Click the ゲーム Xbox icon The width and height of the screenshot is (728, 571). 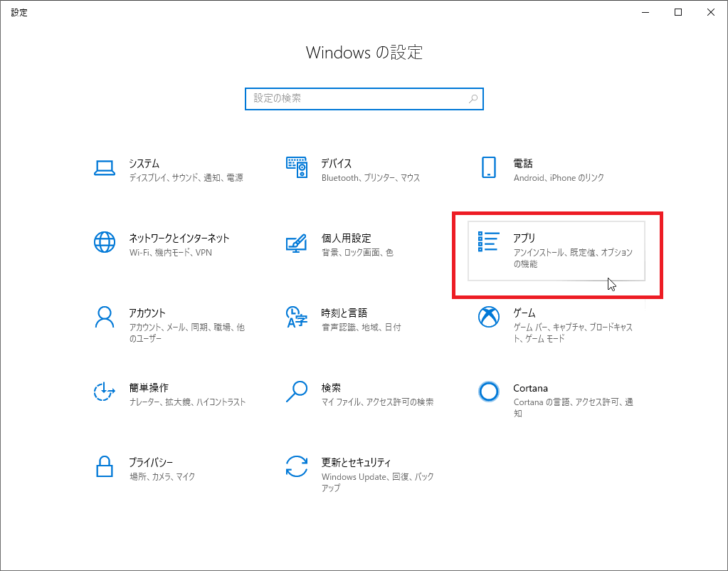[488, 317]
